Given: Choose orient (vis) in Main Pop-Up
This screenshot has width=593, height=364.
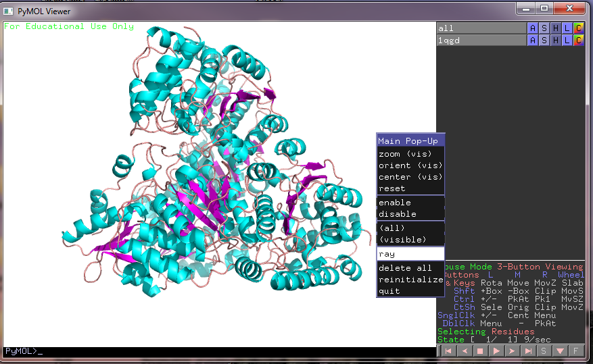Looking at the screenshot, I should pos(410,165).
